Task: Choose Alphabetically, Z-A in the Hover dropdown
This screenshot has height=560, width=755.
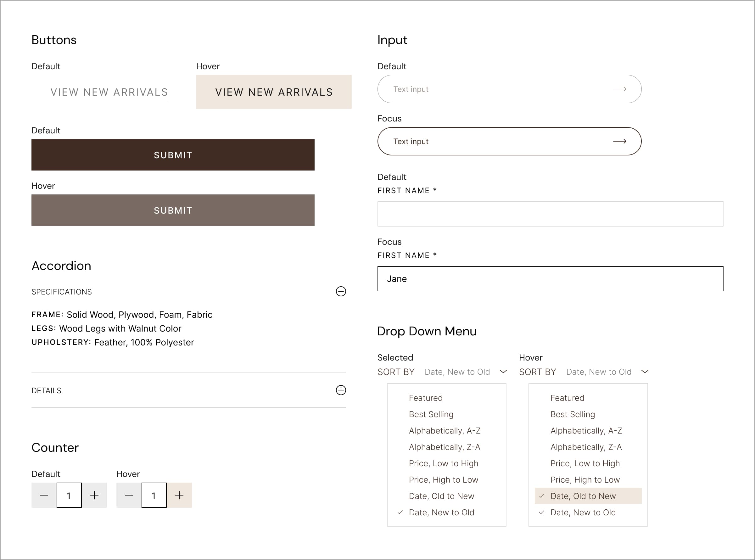Action: (x=588, y=447)
